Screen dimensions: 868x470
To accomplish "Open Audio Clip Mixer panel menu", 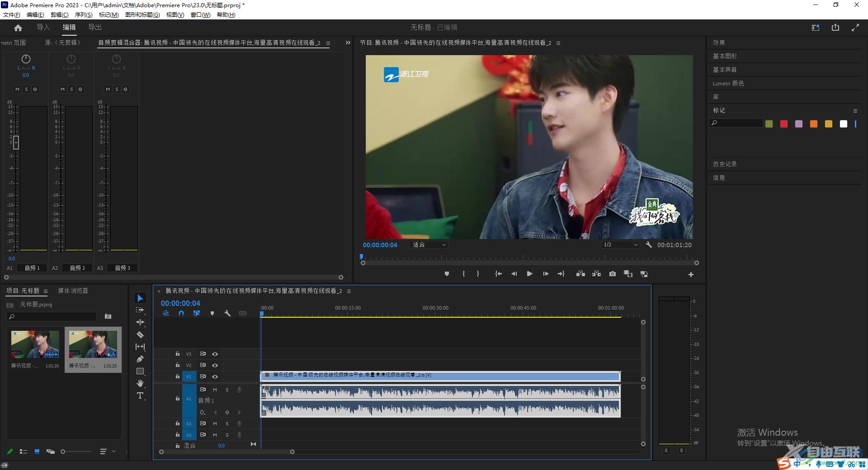I will (328, 43).
